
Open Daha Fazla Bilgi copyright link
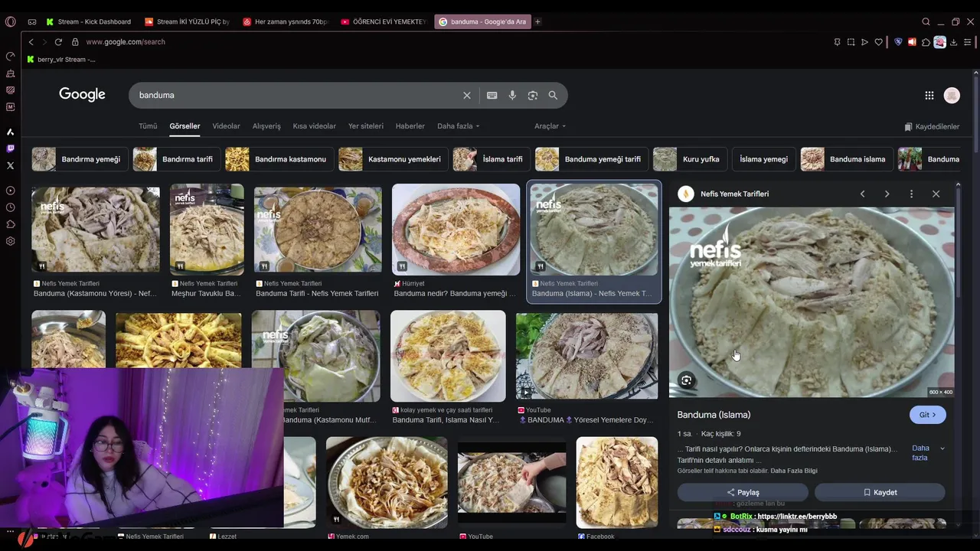(793, 471)
